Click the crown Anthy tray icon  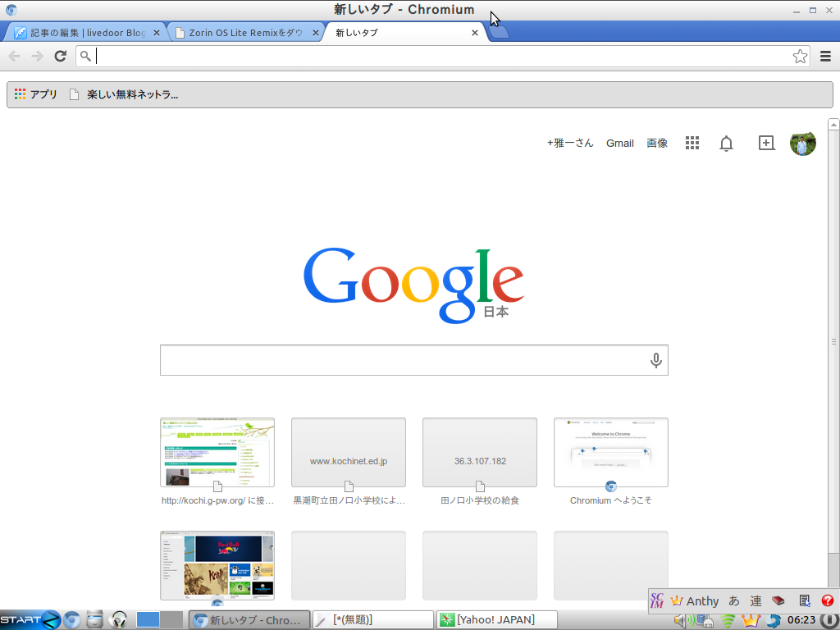point(751,621)
